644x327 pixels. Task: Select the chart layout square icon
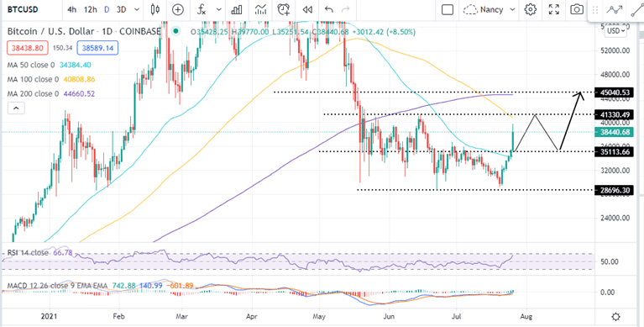[448, 9]
